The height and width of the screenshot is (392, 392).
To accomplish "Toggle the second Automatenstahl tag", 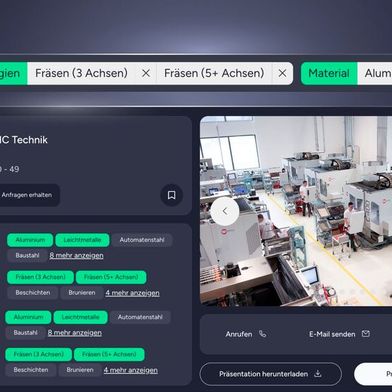I will [140, 317].
